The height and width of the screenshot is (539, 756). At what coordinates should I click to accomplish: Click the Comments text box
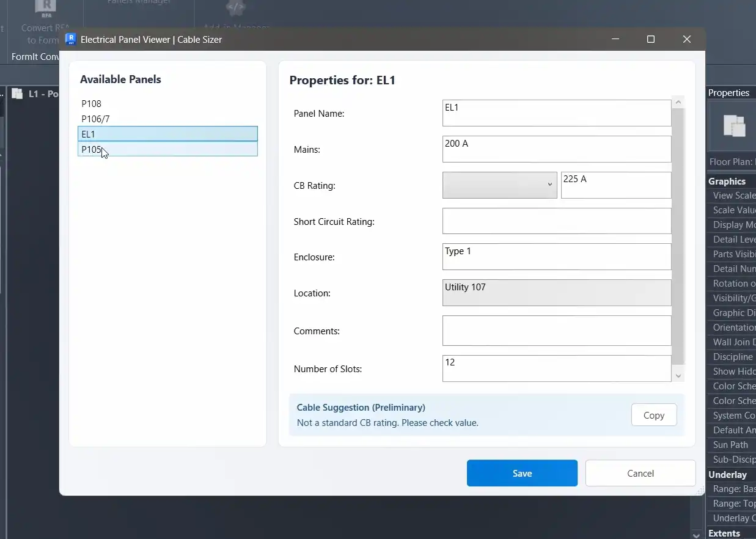tap(556, 331)
